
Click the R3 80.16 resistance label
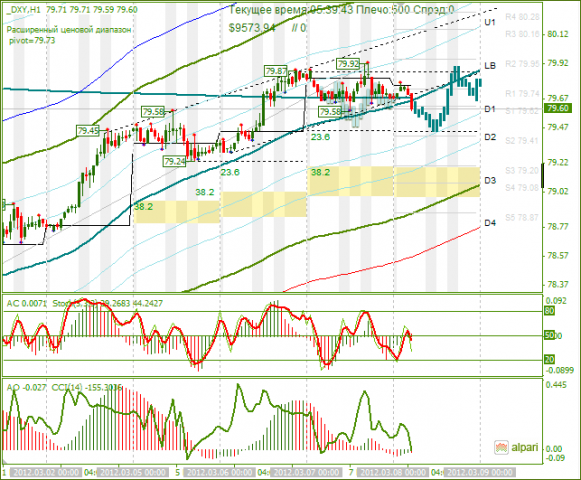pyautogui.click(x=522, y=34)
